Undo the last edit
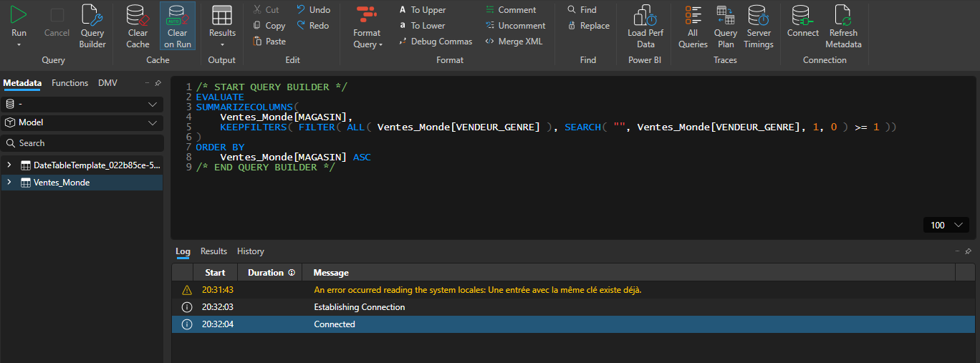Viewport: 980px width, 363px height. pos(313,10)
